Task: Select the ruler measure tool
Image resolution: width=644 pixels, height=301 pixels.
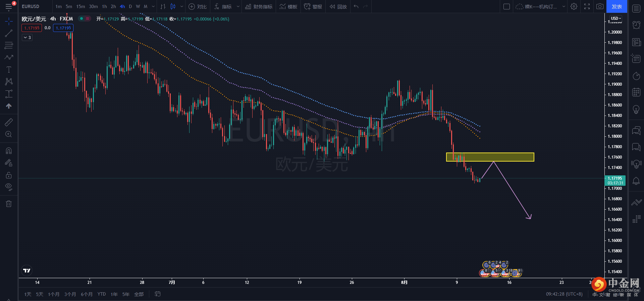Action: tap(9, 122)
